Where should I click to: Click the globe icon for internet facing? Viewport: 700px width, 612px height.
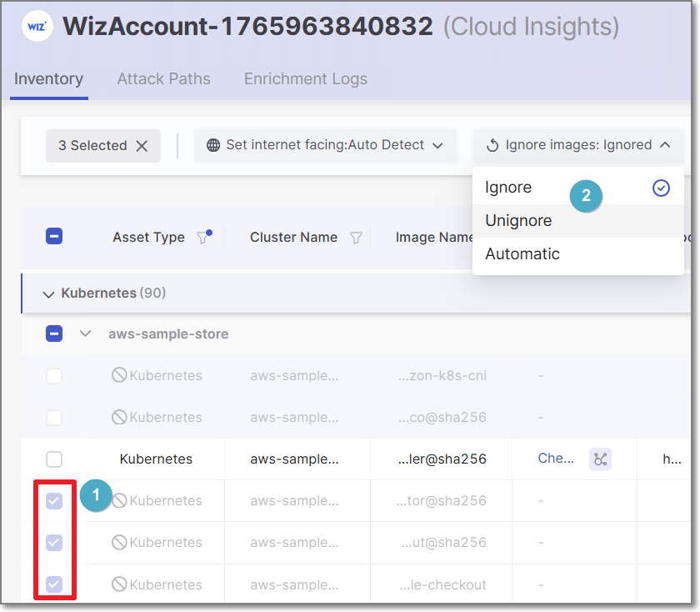213,145
